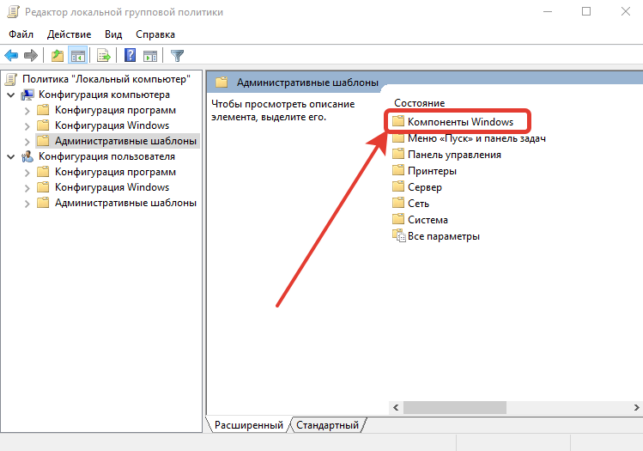Image resolution: width=643 pixels, height=451 pixels.
Task: Click the Export list toolbar icon
Action: pyautogui.click(x=103, y=55)
